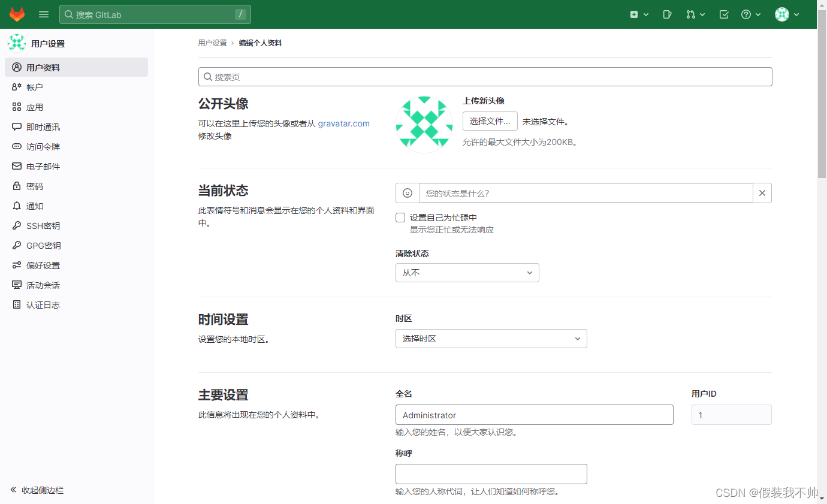Clear the status with the X button
The height and width of the screenshot is (504, 827).
tap(762, 192)
